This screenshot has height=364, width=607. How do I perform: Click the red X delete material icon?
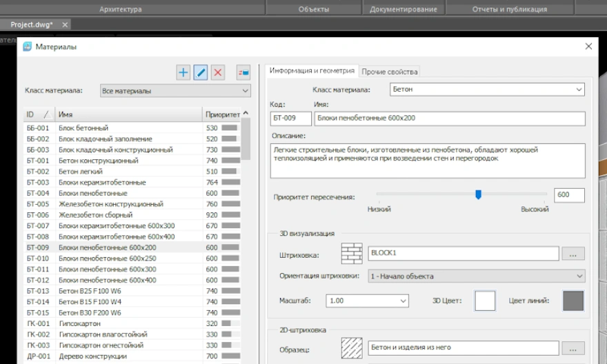[x=218, y=72]
